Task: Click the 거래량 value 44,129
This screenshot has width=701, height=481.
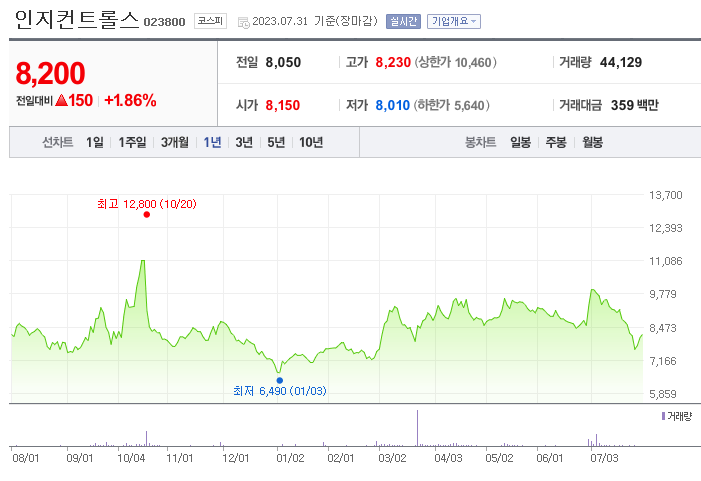Action: [x=621, y=62]
